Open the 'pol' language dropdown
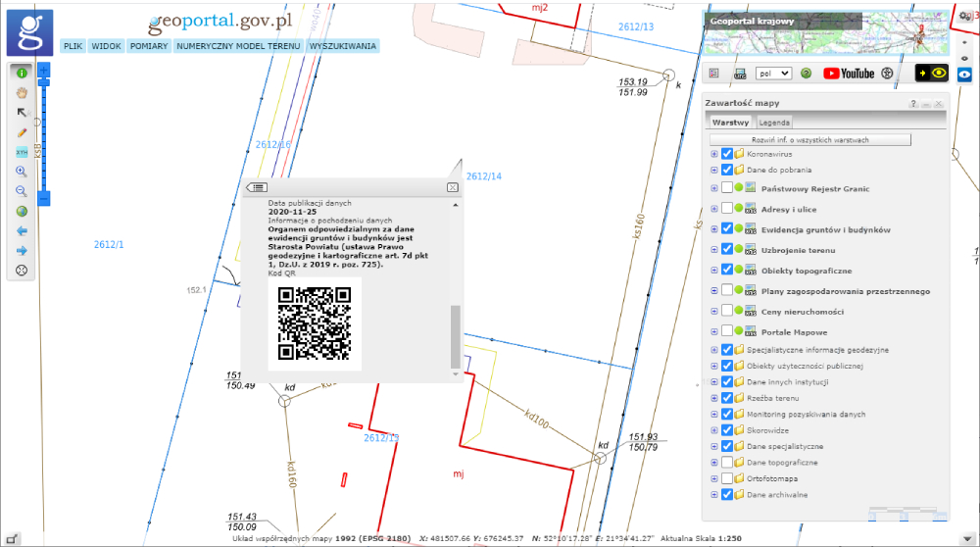 point(773,74)
